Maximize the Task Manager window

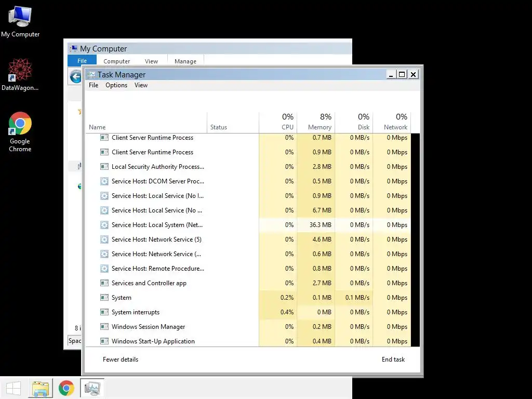pos(402,74)
